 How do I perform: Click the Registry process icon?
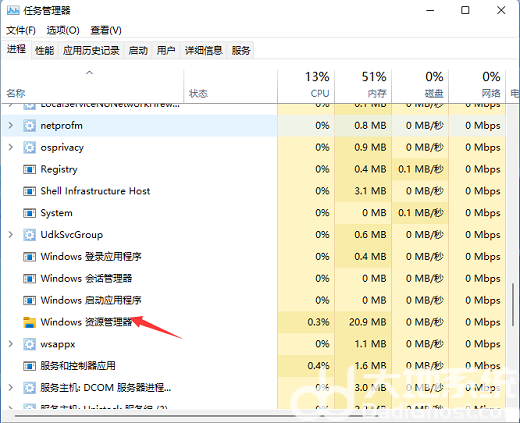[x=29, y=169]
